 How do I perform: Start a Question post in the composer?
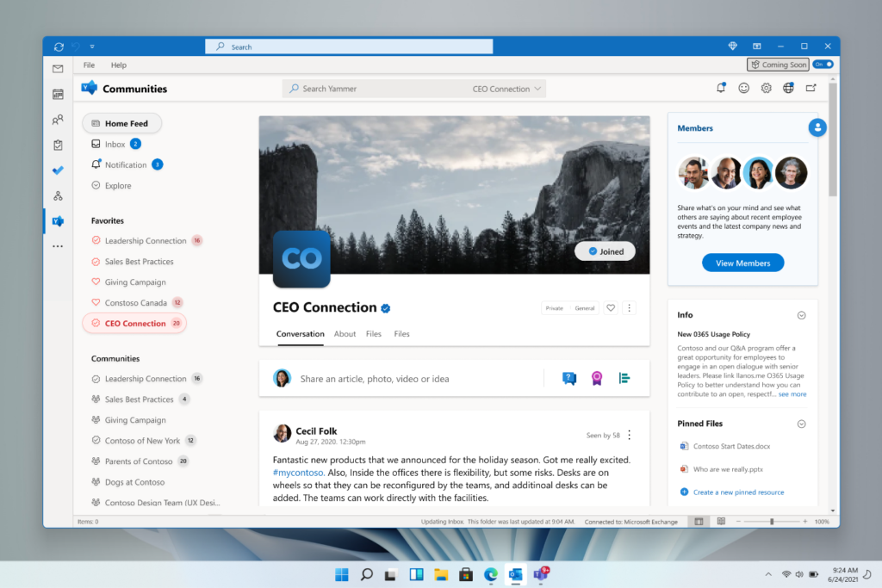568,378
